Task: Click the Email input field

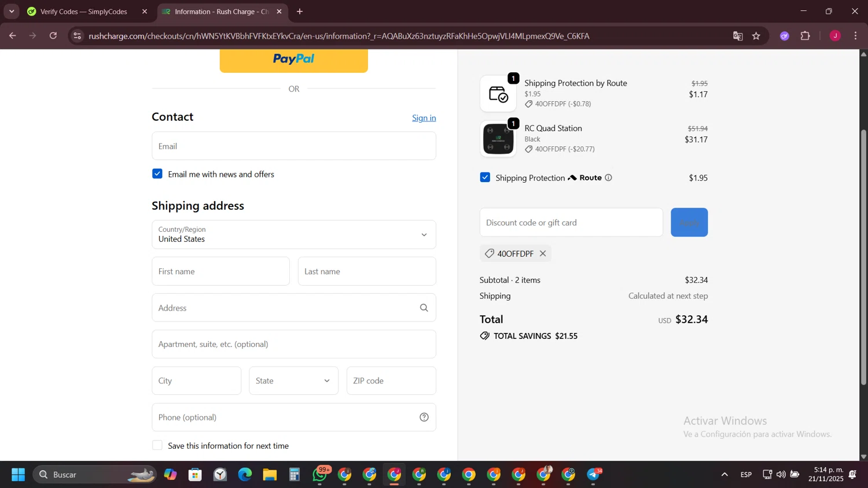Action: 294,146
